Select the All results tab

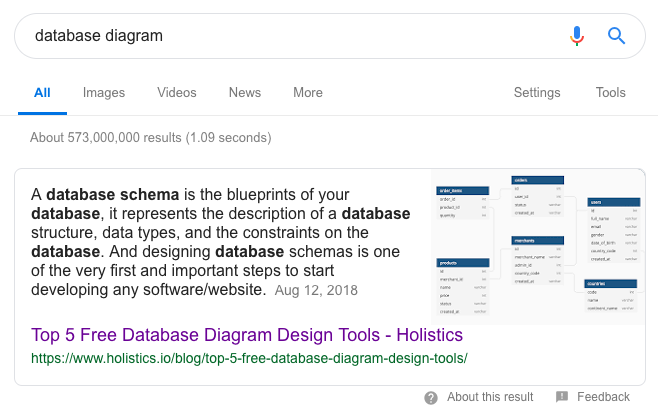tap(42, 93)
